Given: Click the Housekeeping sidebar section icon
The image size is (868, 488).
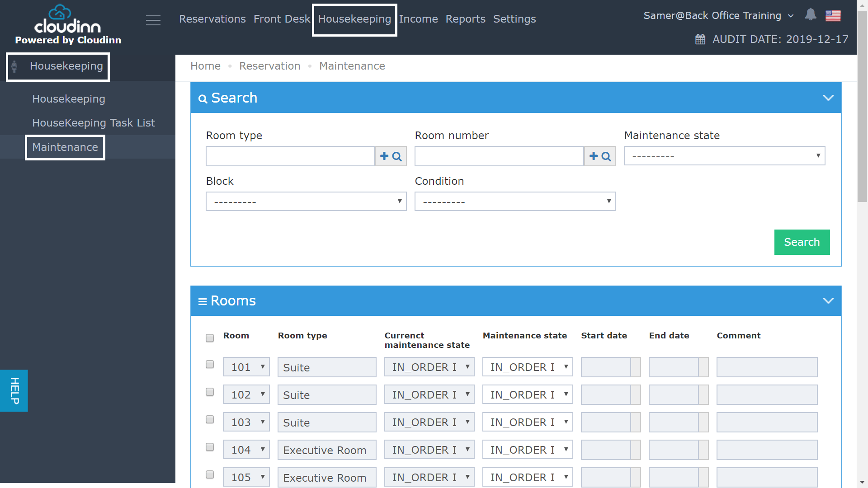Looking at the screenshot, I should pyautogui.click(x=14, y=66).
